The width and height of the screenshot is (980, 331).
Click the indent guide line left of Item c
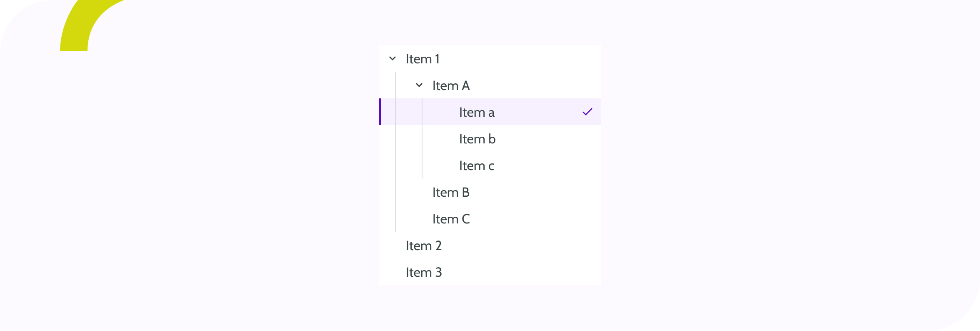click(x=422, y=166)
